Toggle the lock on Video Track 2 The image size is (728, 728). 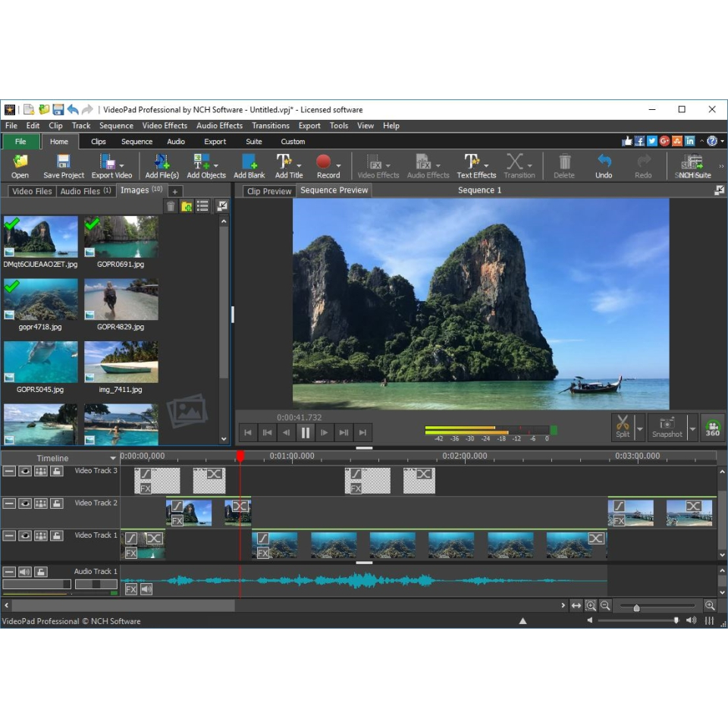(x=57, y=504)
